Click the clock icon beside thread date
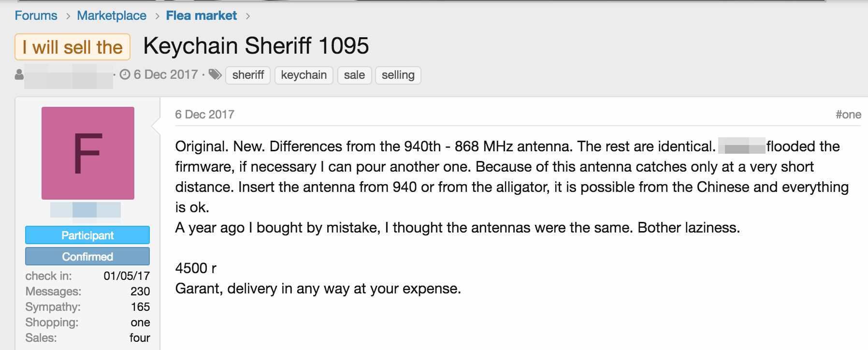Image resolution: width=868 pixels, height=350 pixels. click(x=125, y=74)
